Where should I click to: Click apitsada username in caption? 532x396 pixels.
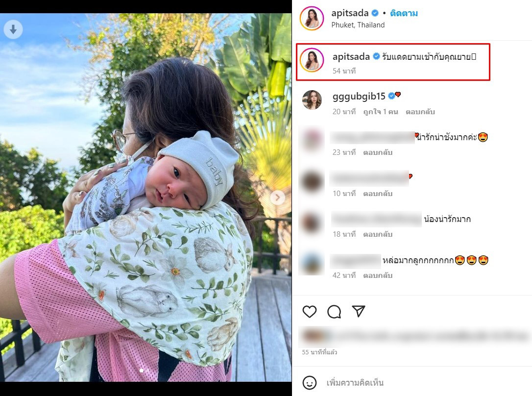click(x=351, y=56)
